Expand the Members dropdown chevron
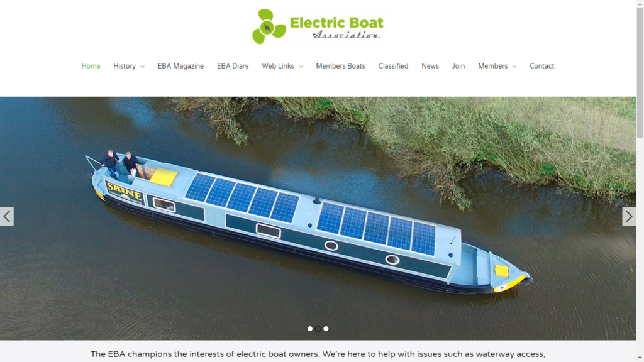This screenshot has height=362, width=644. 514,67
